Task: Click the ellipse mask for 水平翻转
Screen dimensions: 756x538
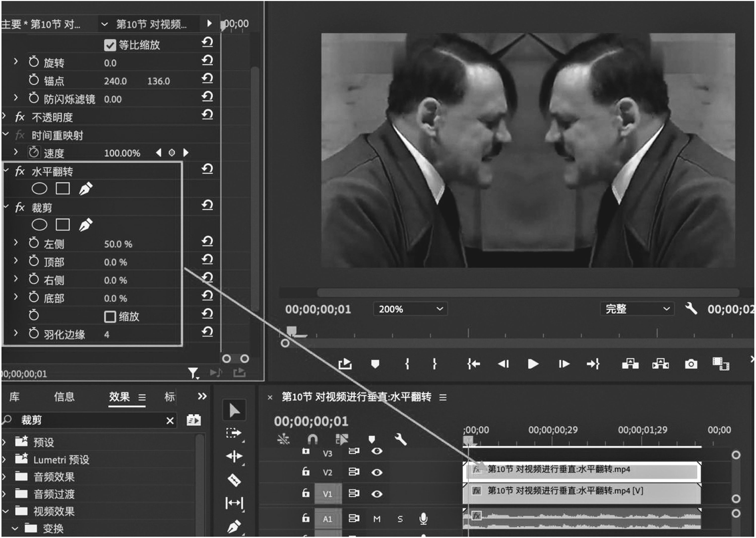Action: [x=39, y=189]
